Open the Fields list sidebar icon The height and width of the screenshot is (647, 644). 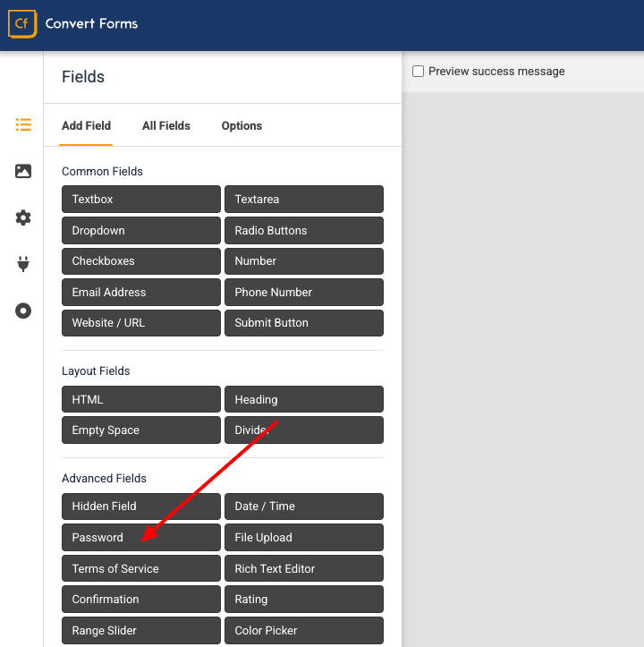pos(23,125)
